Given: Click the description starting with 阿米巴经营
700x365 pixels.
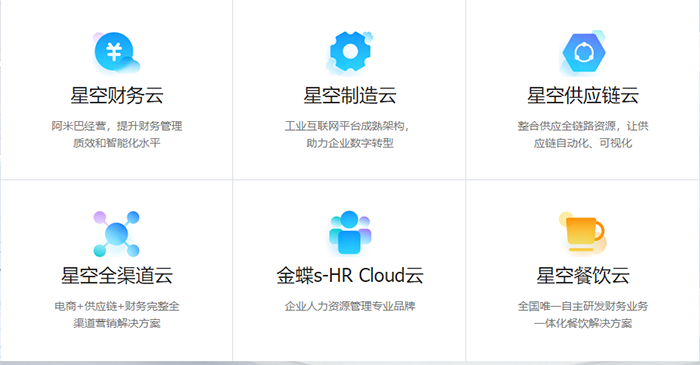Looking at the screenshot, I should coord(117,134).
